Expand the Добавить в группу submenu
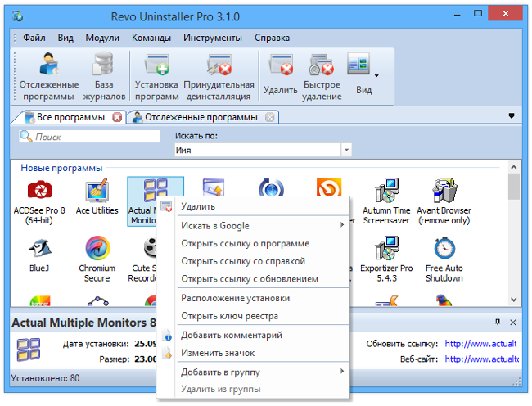This screenshot has height=406, width=532. (x=253, y=372)
